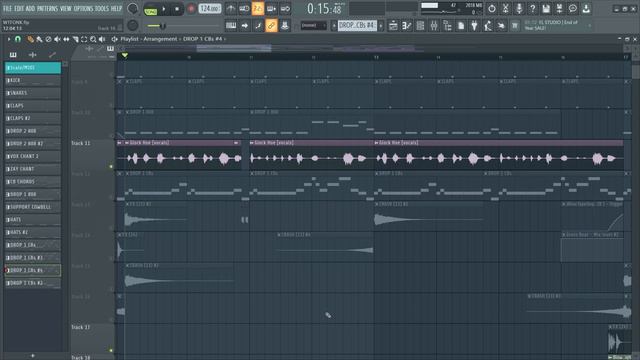640x360 pixels.
Task: Open the Playlist view icon
Action: tap(393, 26)
